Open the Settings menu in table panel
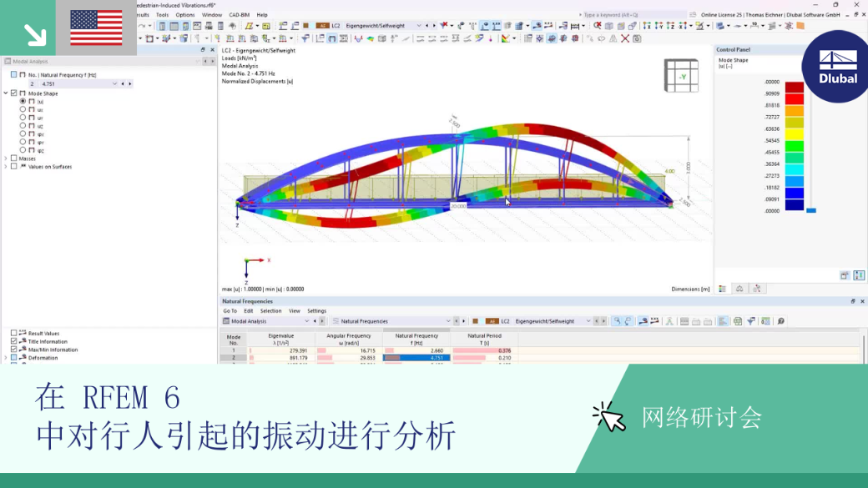The width and height of the screenshot is (868, 488). click(x=316, y=311)
